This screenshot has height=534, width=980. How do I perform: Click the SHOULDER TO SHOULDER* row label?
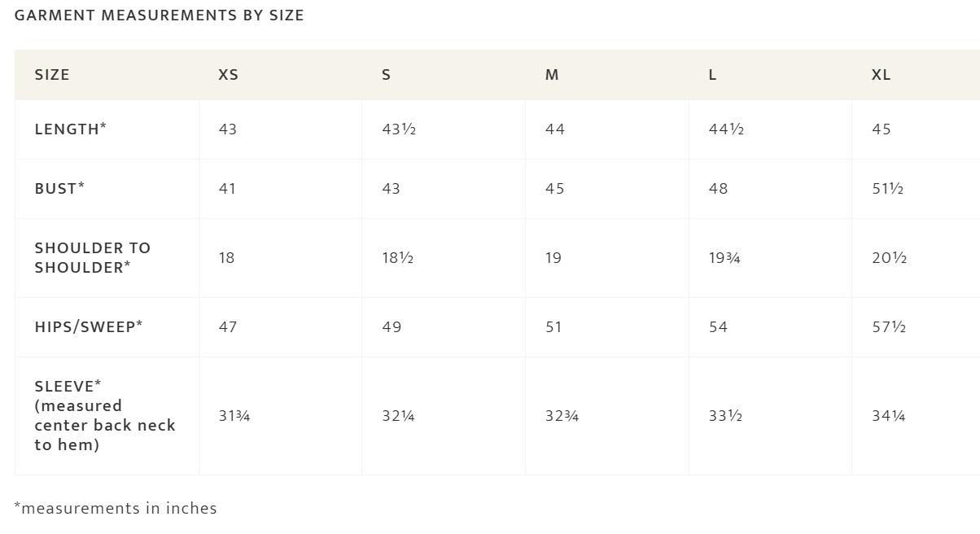93,258
